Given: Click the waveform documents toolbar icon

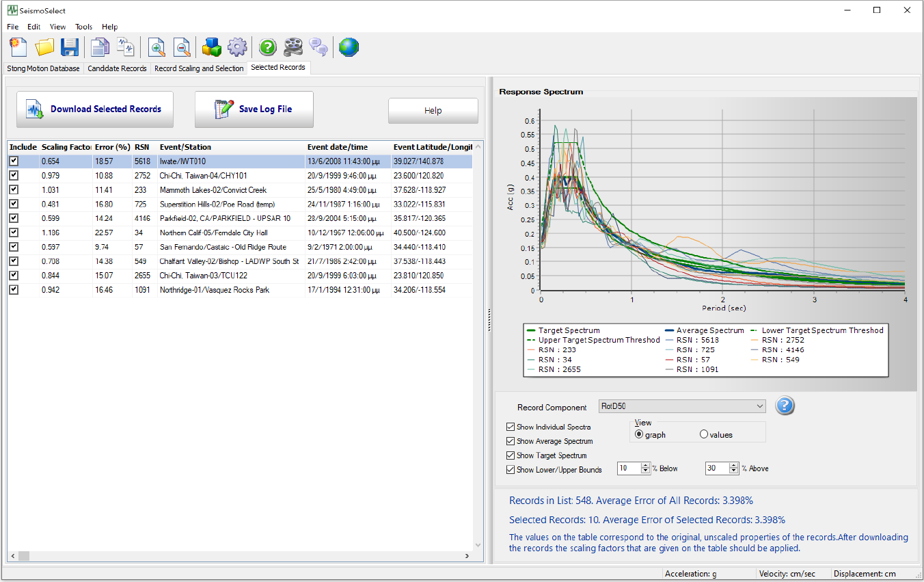Looking at the screenshot, I should (x=126, y=47).
